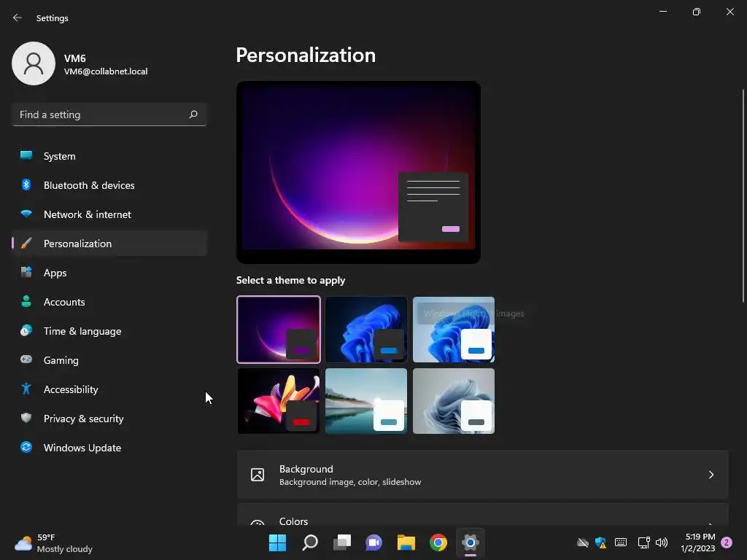Launch Teams Chat from taskbar
The width and height of the screenshot is (747, 560).
374,542
